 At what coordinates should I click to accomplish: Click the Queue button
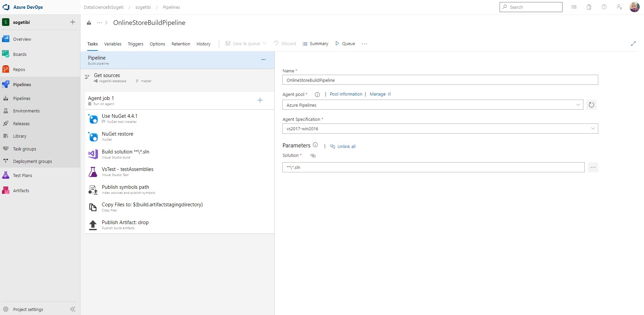(347, 43)
